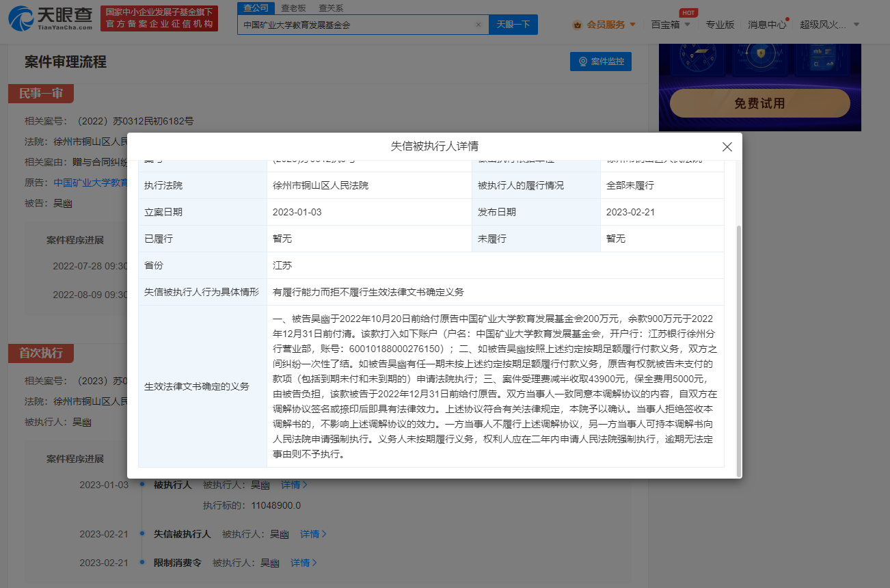
Task: Select the 首次执行 section tag
Action: click(x=40, y=353)
